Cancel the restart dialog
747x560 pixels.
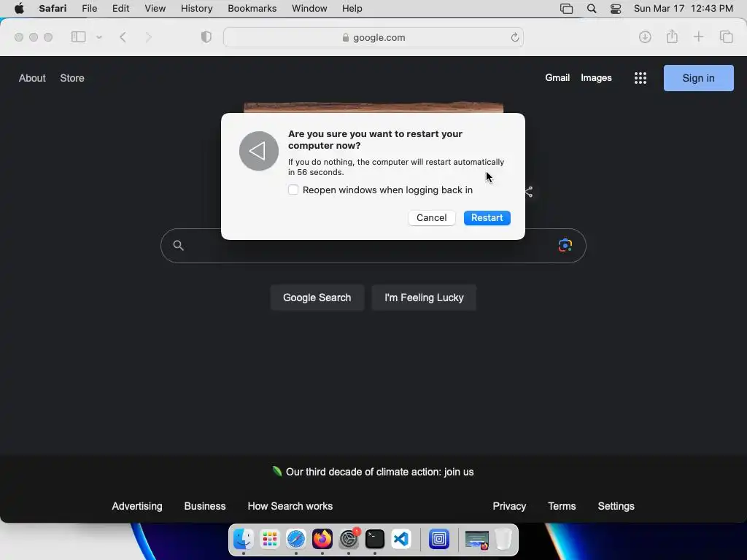coord(432,217)
